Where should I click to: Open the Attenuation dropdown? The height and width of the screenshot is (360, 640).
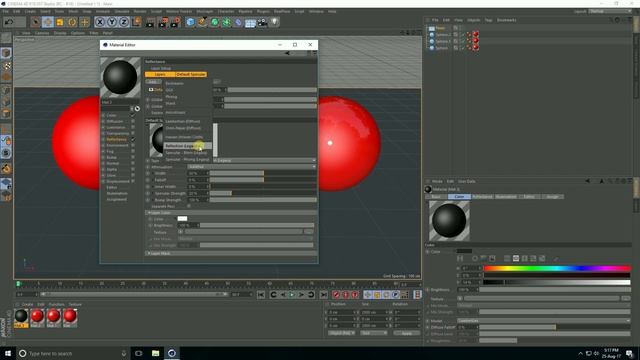[x=251, y=167]
